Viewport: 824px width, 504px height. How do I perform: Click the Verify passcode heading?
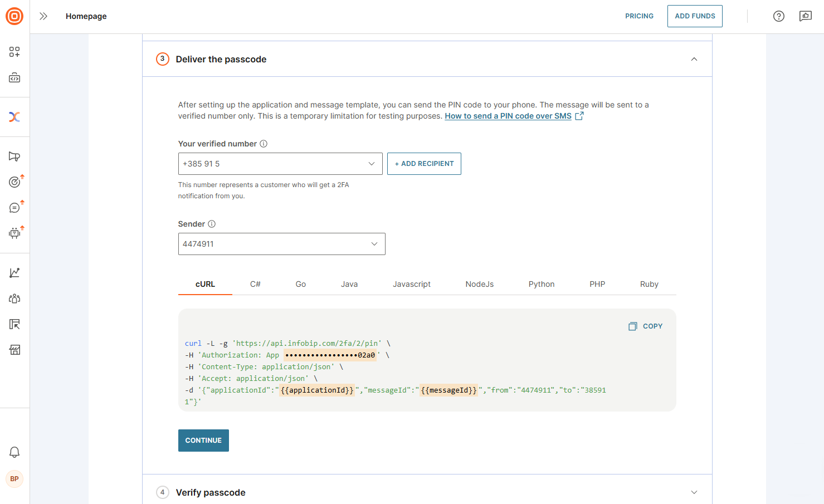(211, 492)
